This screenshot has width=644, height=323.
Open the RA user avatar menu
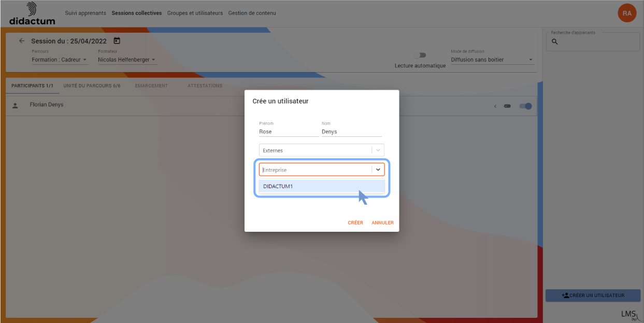(x=627, y=13)
